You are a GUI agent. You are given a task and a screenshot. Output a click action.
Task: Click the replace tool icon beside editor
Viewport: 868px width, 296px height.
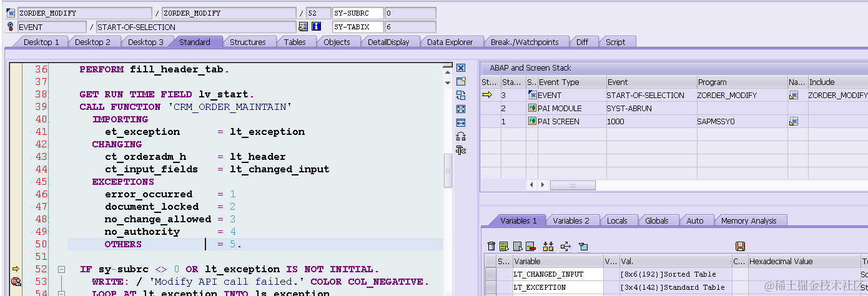click(461, 95)
